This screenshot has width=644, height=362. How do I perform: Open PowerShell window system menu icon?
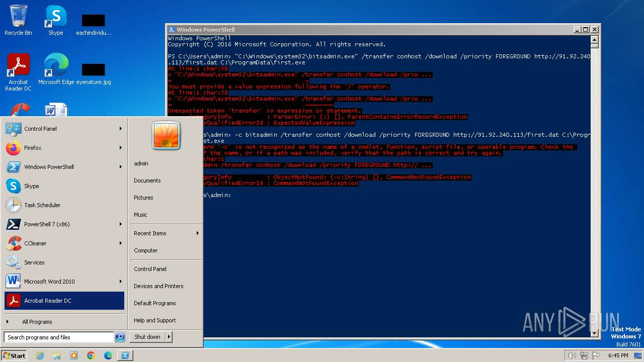172,30
